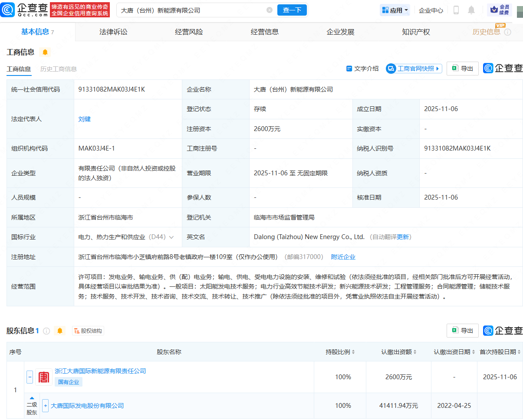Screen dimensions: 523x420
Task: Click the Qcc logo icon
Action: click(x=8, y=10)
